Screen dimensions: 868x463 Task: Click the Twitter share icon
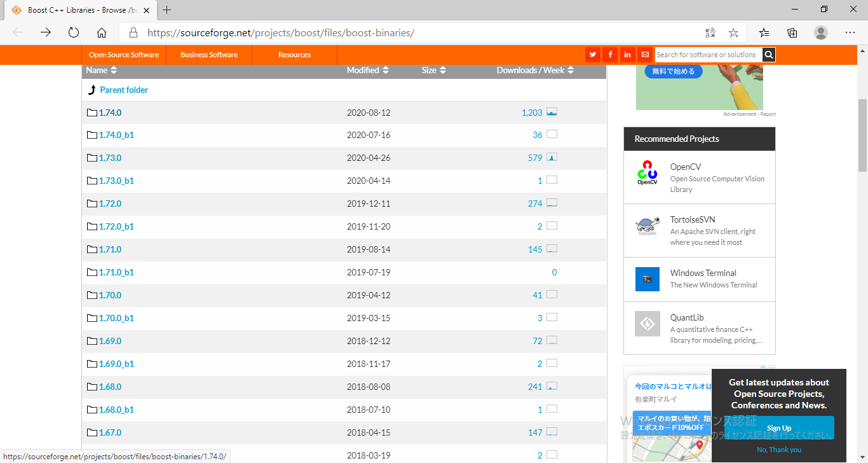click(x=593, y=55)
